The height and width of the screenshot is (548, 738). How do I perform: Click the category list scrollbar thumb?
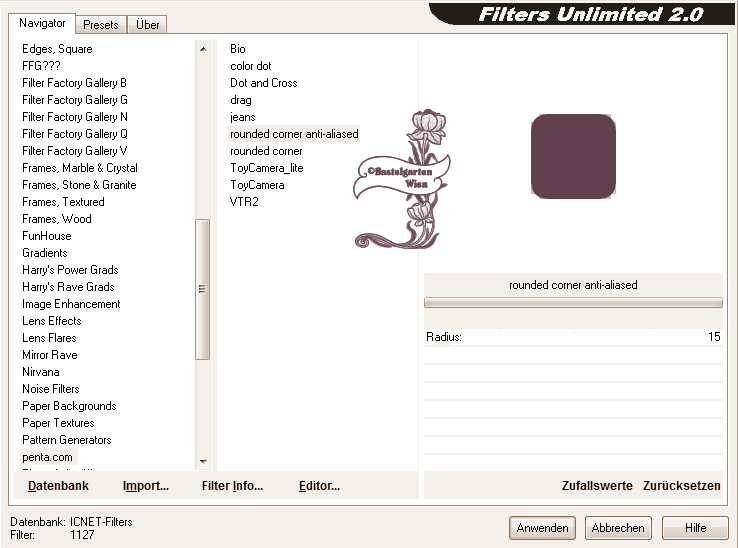(x=202, y=289)
